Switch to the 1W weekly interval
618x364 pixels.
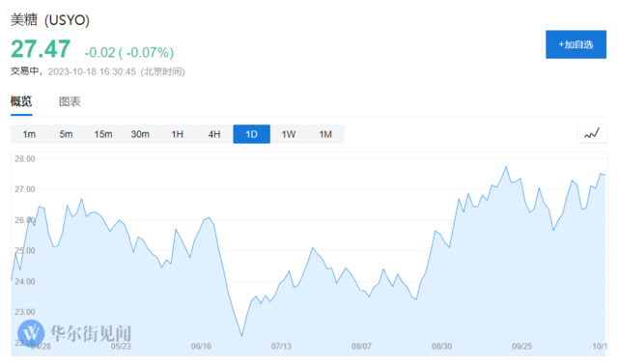[x=289, y=134]
